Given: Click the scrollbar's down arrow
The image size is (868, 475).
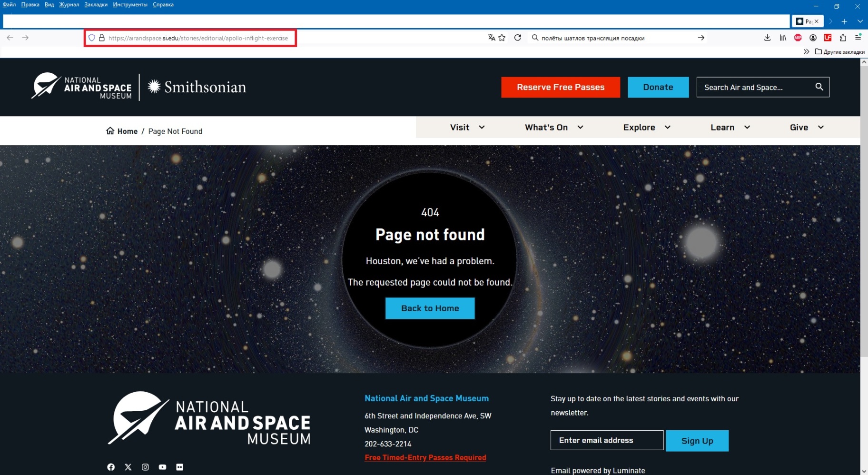Looking at the screenshot, I should [x=864, y=471].
